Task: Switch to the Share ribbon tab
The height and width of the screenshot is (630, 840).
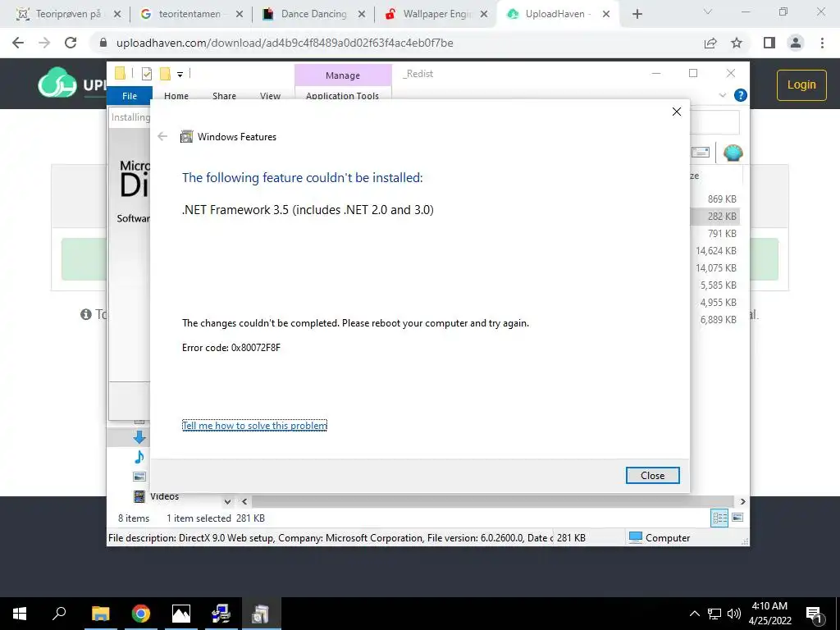Action: 224,96
